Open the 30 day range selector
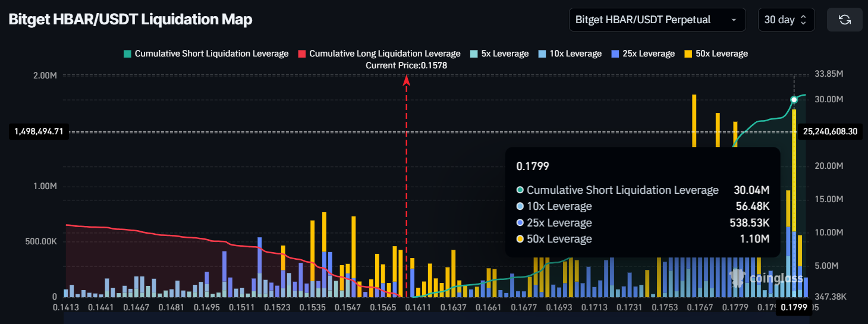Viewport: 868px width, 324px height. 786,20
